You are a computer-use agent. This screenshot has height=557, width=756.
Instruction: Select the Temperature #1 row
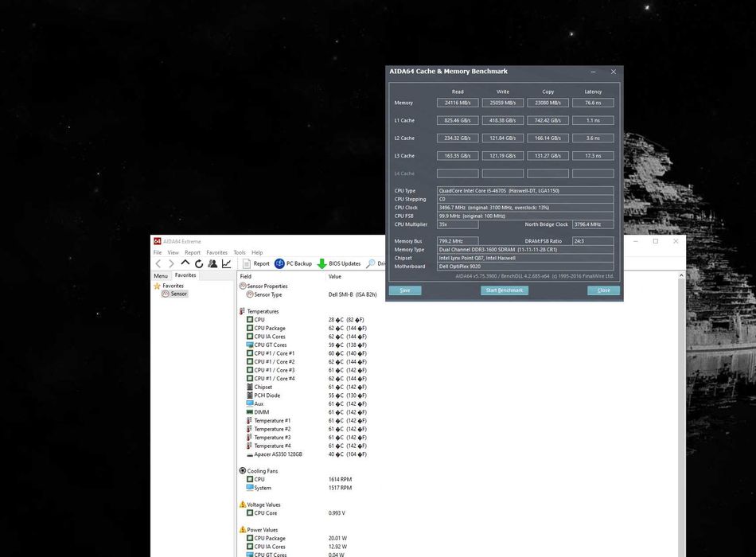306,420
